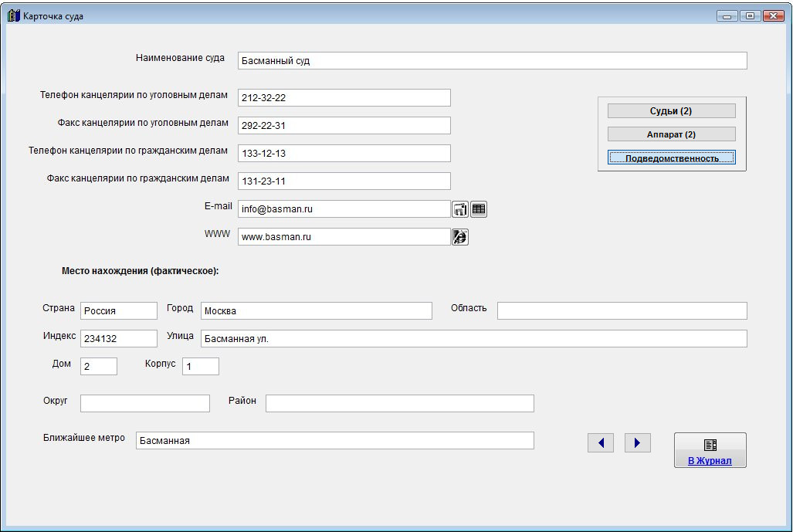
Task: Click the Корпус number field
Action: click(x=201, y=366)
